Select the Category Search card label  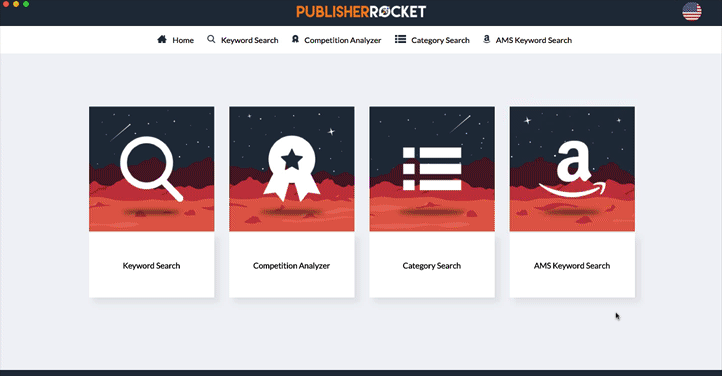point(431,266)
